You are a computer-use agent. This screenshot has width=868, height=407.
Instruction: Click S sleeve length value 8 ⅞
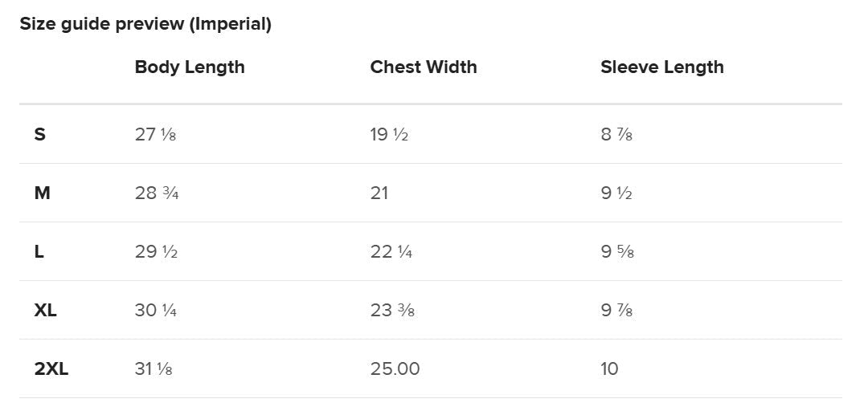[x=616, y=134]
